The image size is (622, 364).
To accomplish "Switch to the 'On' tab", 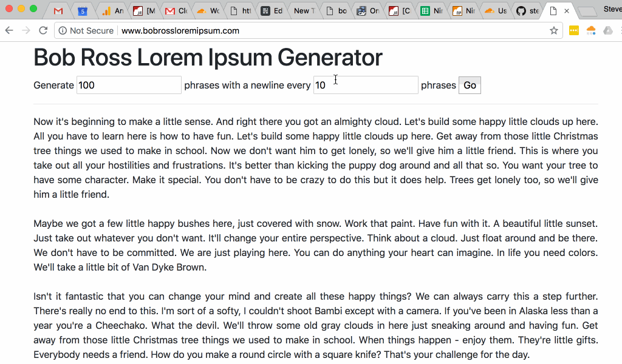I will coord(369,11).
